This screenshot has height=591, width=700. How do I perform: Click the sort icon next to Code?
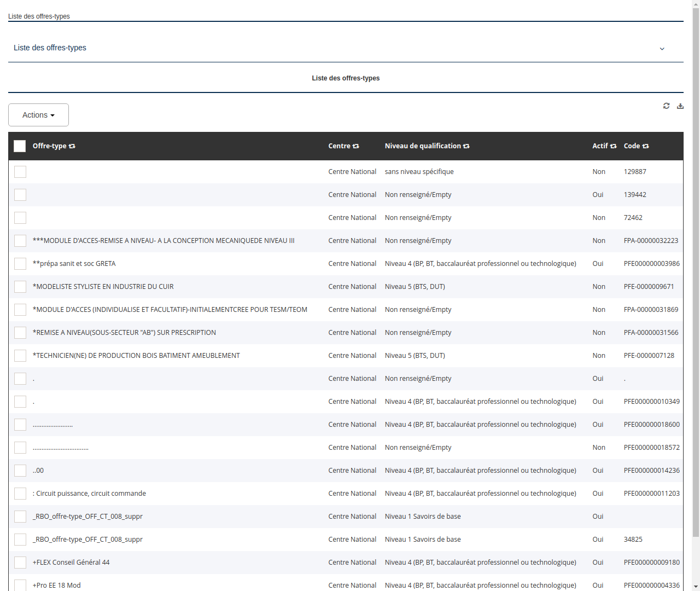coord(645,146)
